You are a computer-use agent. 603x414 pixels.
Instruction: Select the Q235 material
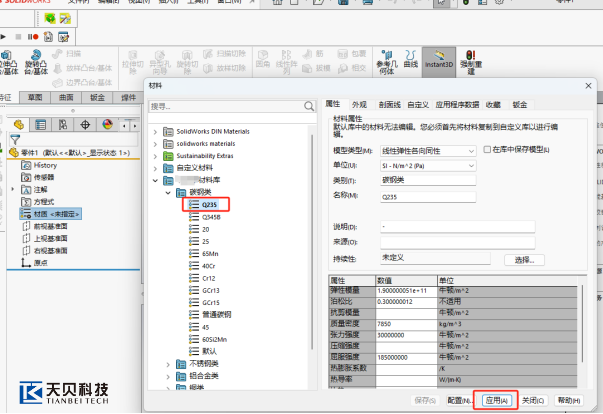point(209,205)
